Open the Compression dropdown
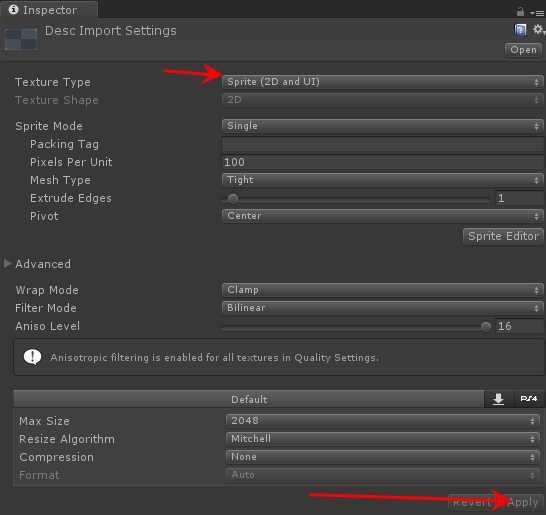Viewport: 546px width, 515px height. (382, 457)
